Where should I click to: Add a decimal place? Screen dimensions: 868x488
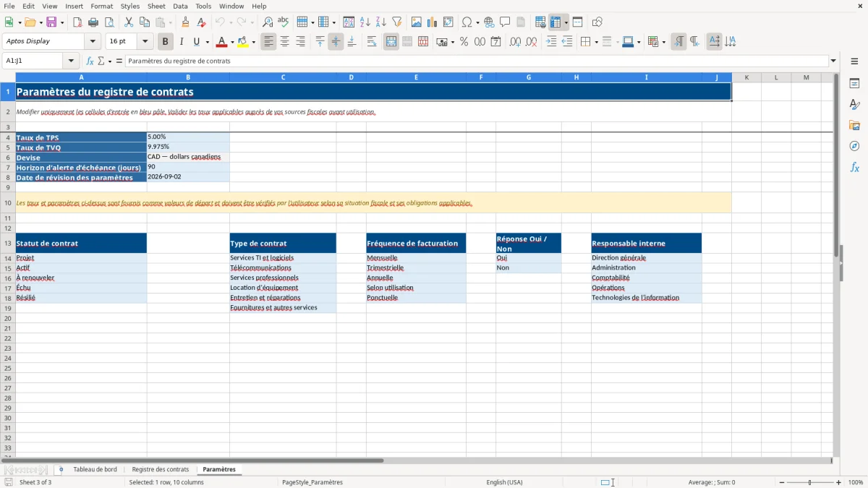pyautogui.click(x=516, y=42)
